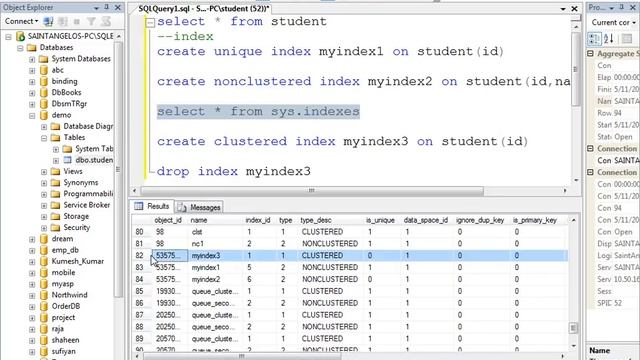Select the myindex1 name cell
640x360 pixels.
point(216,267)
